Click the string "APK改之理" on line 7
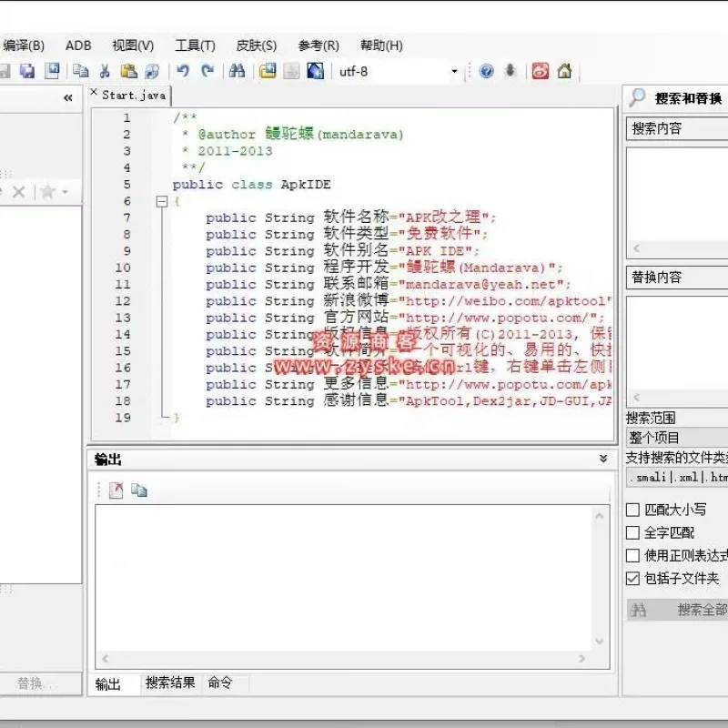The width and height of the screenshot is (728, 728). pyautogui.click(x=444, y=217)
